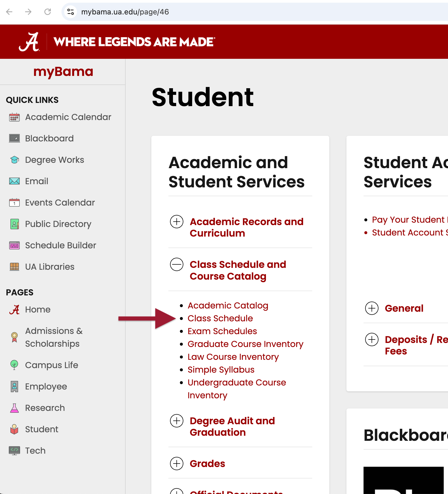448x494 pixels.
Task: Open Graduate Course Inventory link
Action: [x=245, y=344]
